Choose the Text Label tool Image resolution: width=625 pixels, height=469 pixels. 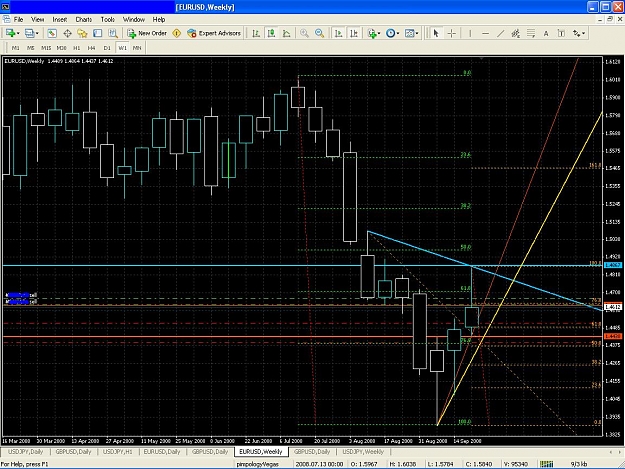tap(561, 33)
